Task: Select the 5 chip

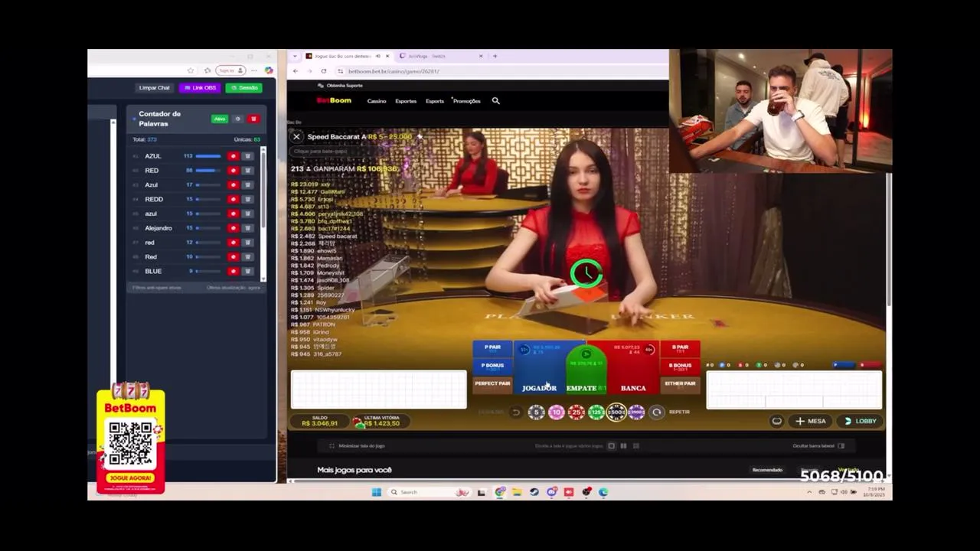Action: coord(536,412)
